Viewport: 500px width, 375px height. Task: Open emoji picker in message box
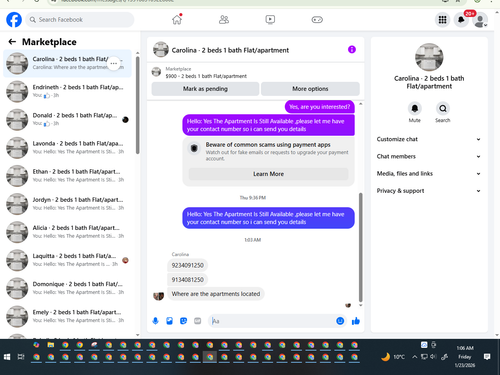pos(340,321)
